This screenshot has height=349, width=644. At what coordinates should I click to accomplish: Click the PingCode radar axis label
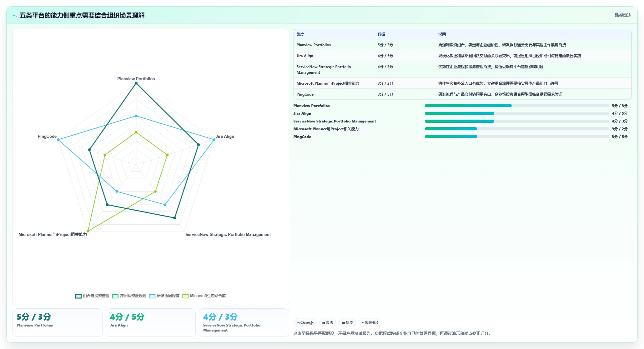click(47, 136)
